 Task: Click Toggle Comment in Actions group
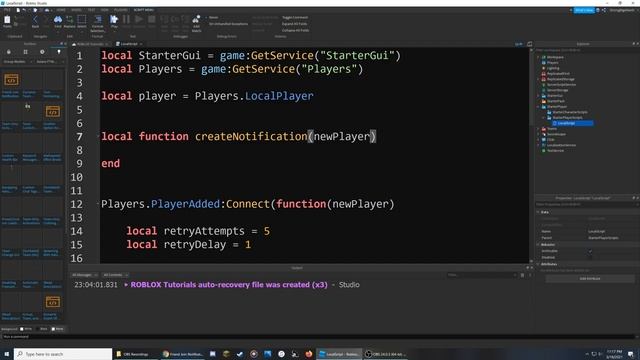click(295, 18)
